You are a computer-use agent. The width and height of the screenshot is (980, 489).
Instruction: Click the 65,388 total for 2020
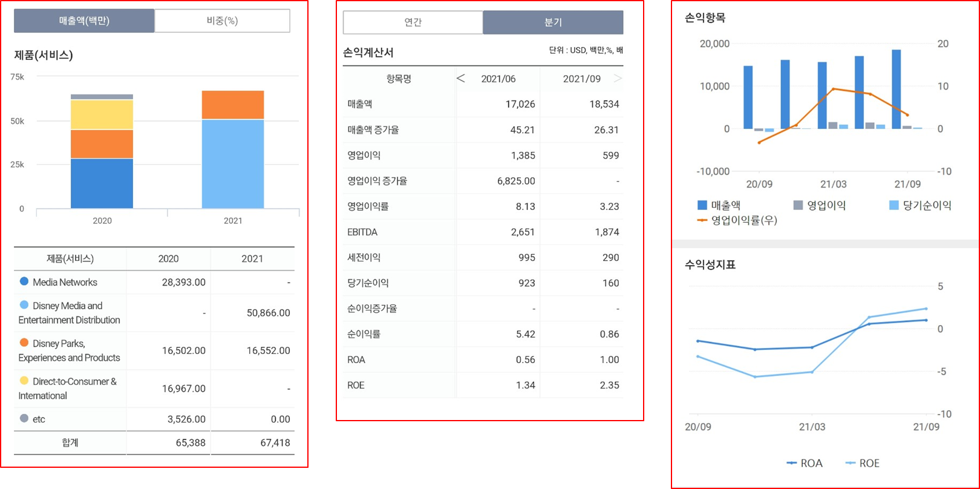click(191, 442)
